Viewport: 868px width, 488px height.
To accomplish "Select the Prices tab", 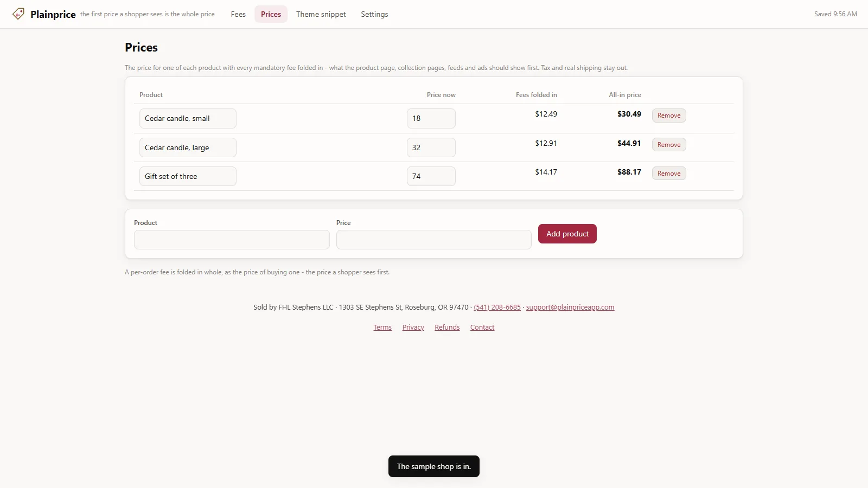I will pos(271,14).
